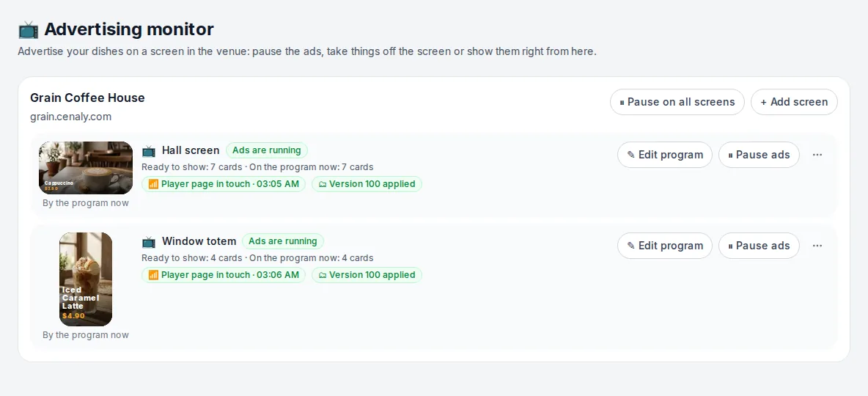The height and width of the screenshot is (396, 868).
Task: Click the 'Advertising monitor' page heading
Action: click(x=129, y=29)
